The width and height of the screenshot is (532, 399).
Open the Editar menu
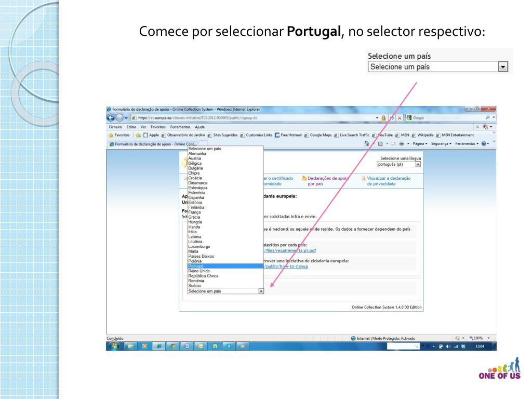click(131, 127)
